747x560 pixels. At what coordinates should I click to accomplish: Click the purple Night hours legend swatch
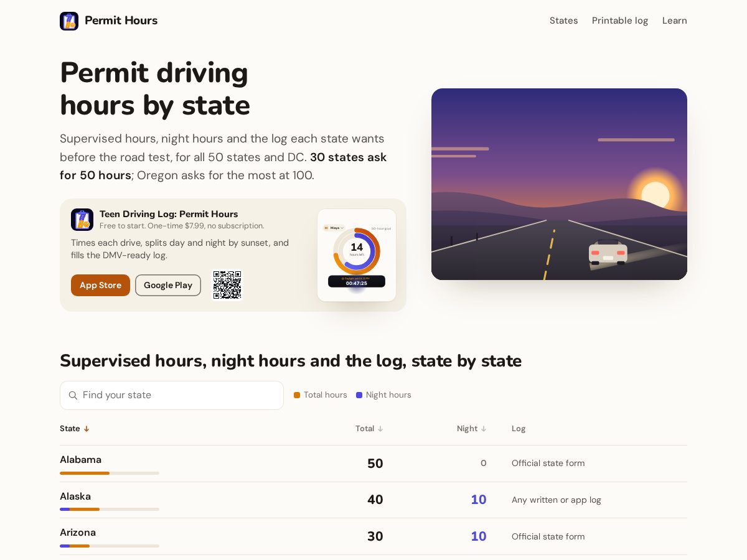pyautogui.click(x=359, y=395)
